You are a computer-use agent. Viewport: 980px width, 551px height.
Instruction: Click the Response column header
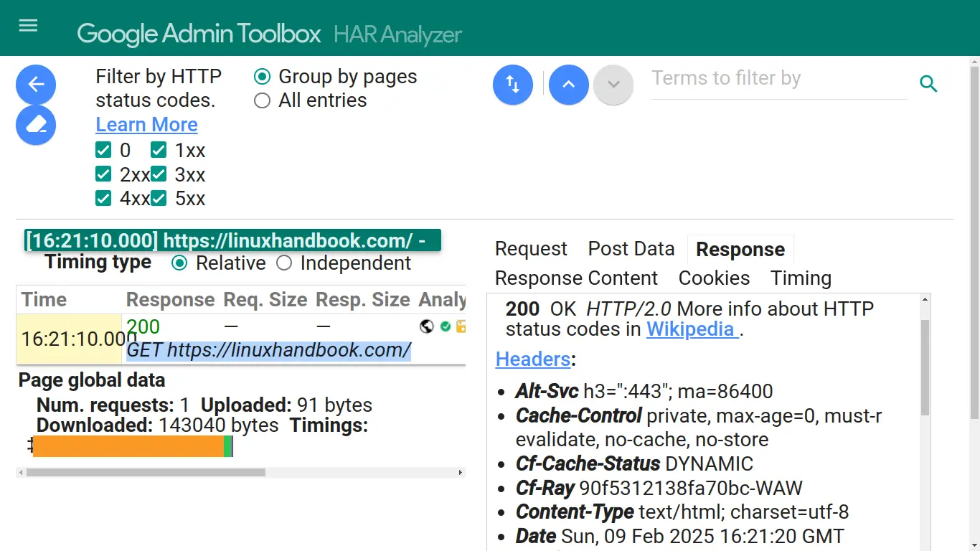[x=171, y=300]
